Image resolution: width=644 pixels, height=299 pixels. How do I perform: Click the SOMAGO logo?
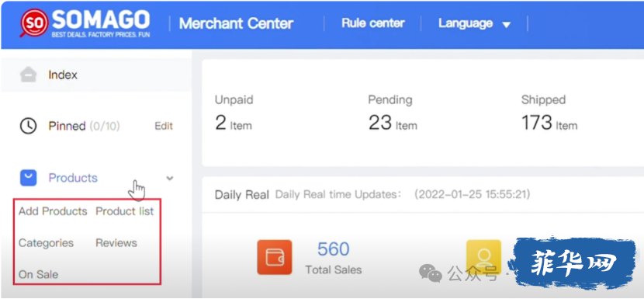tap(85, 23)
